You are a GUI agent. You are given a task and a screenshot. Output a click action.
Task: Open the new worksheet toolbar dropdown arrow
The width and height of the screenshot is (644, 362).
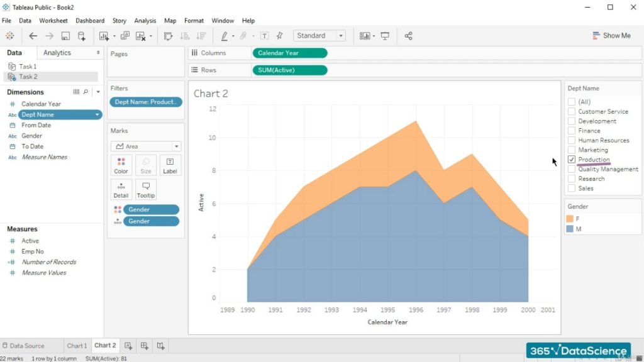pyautogui.click(x=114, y=36)
